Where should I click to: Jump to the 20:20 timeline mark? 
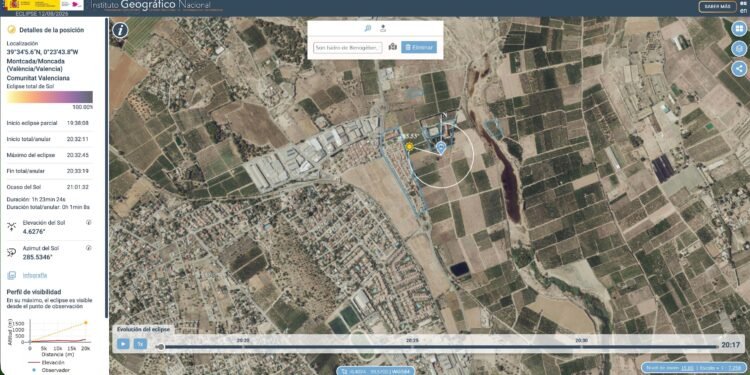[243, 340]
